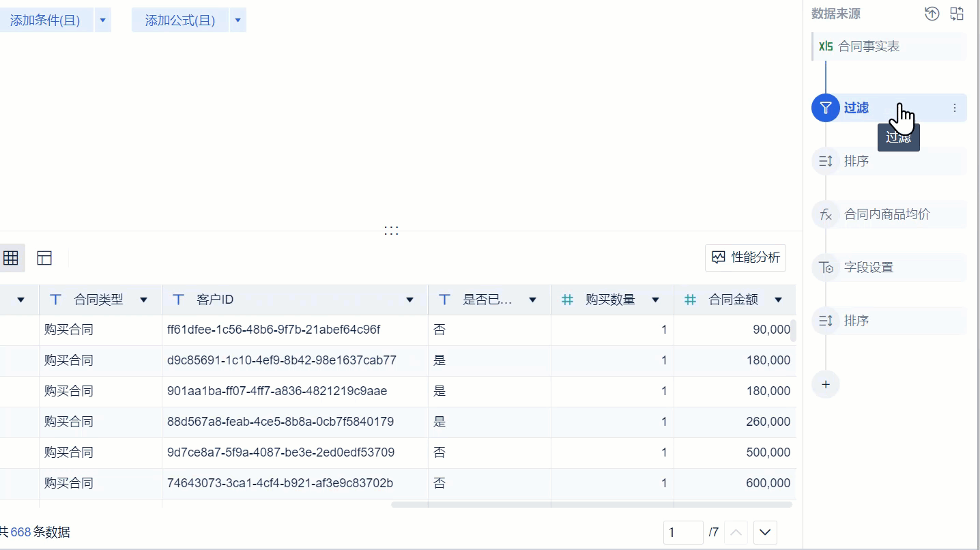Click the vertical scrollbar thumb of the table
Screen dimensions: 980x550
(794, 330)
